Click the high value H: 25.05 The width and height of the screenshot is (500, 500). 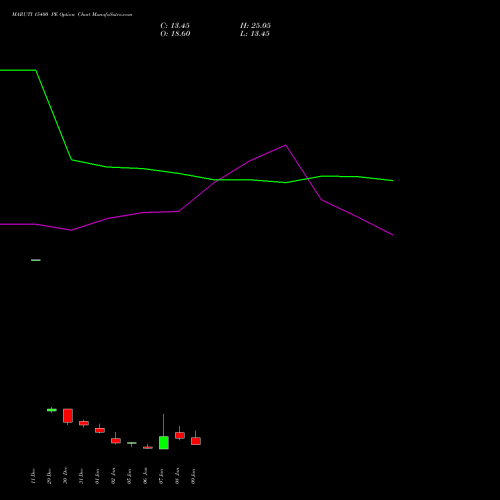click(x=255, y=26)
